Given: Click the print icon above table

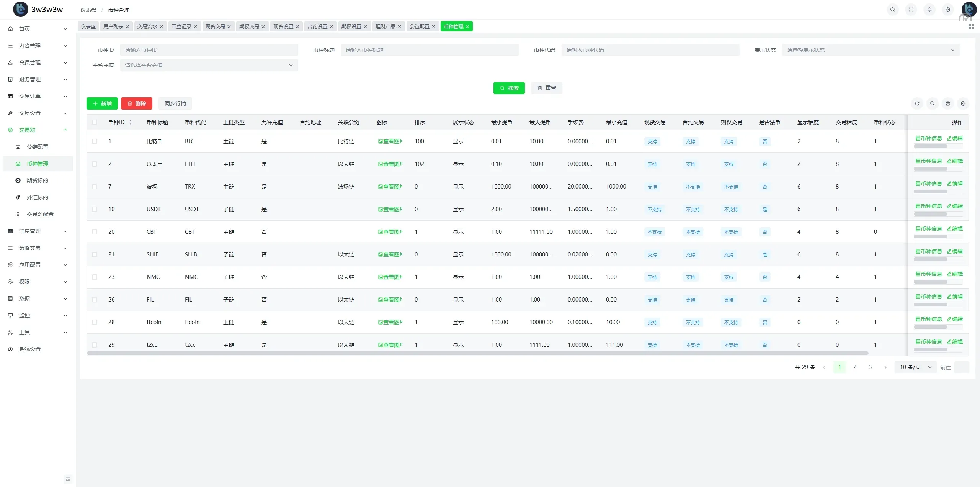Looking at the screenshot, I should (947, 103).
